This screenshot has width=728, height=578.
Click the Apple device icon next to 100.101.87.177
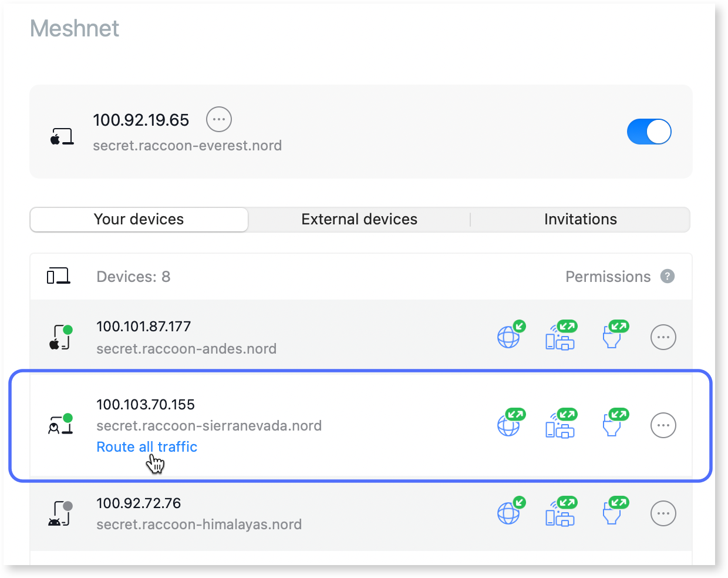pos(59,337)
